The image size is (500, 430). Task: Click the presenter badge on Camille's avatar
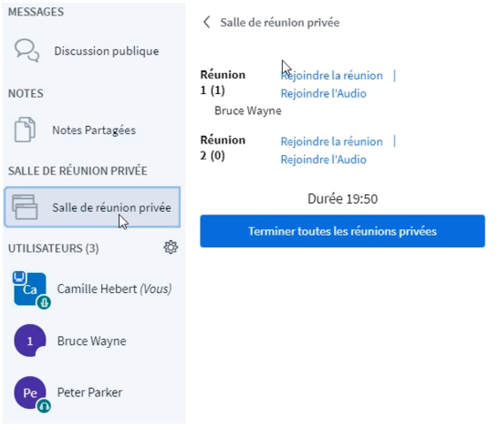19,277
